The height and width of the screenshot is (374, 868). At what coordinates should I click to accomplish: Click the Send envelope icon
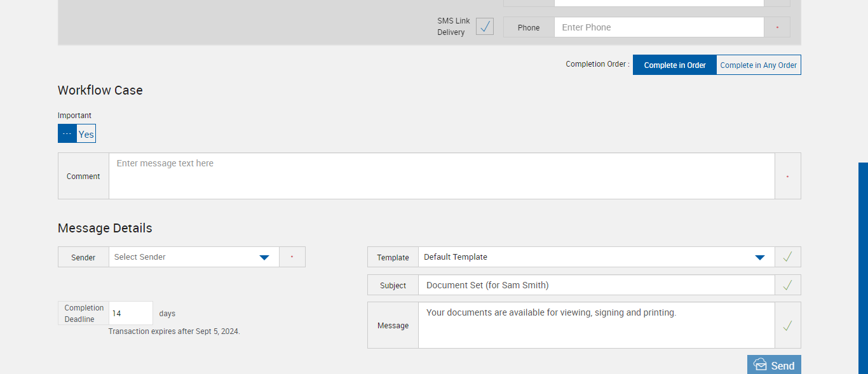click(x=760, y=364)
